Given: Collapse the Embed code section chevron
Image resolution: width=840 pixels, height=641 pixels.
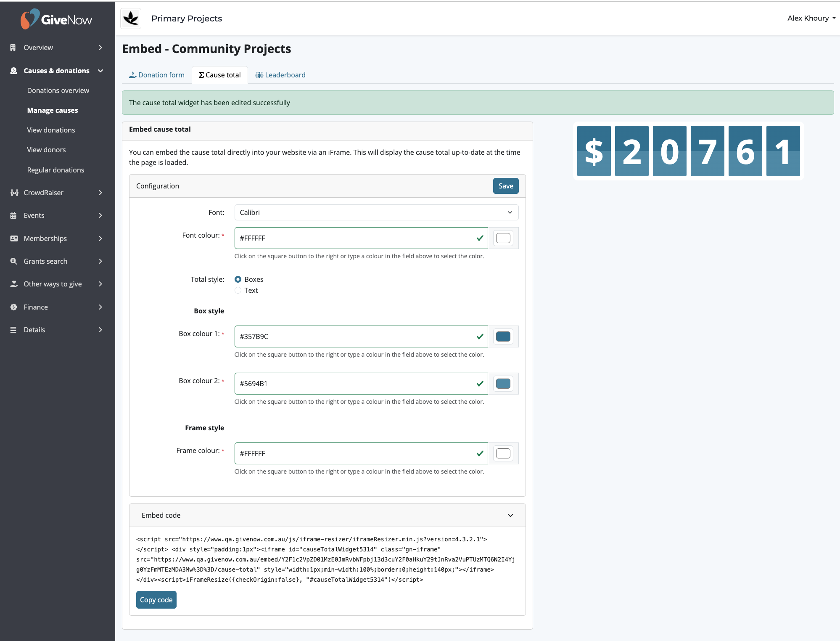Looking at the screenshot, I should click(510, 515).
